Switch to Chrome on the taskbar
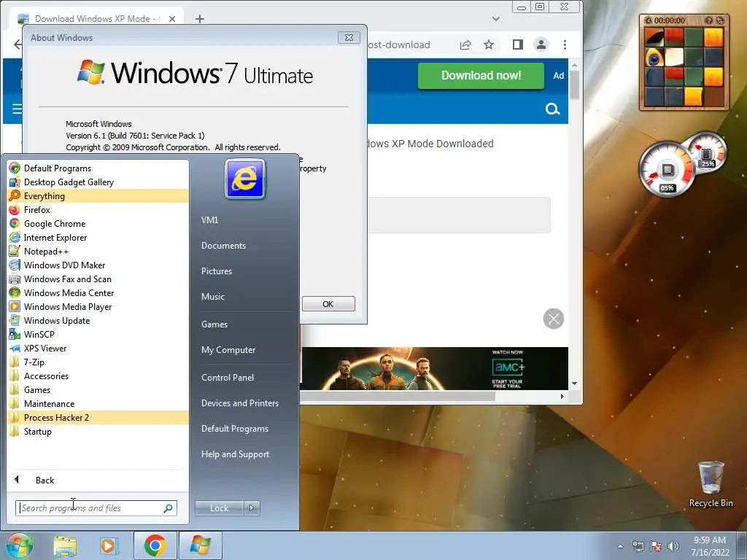 click(x=155, y=545)
